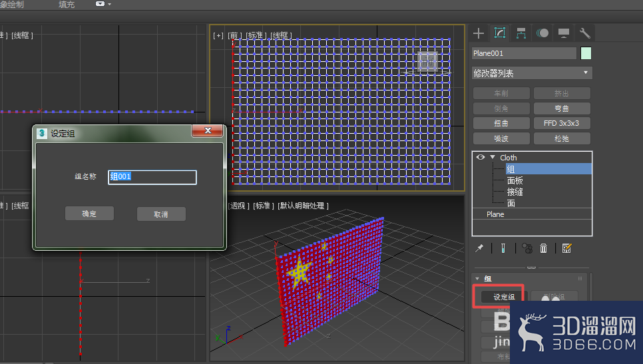643x364 pixels.
Task: Open the 填充 ribbon tab
Action: point(67,5)
